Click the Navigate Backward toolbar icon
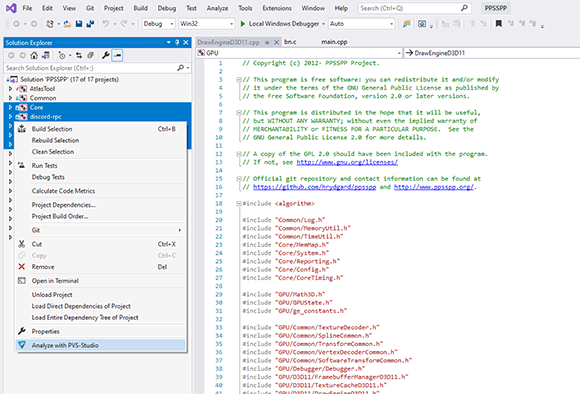 [x=16, y=24]
